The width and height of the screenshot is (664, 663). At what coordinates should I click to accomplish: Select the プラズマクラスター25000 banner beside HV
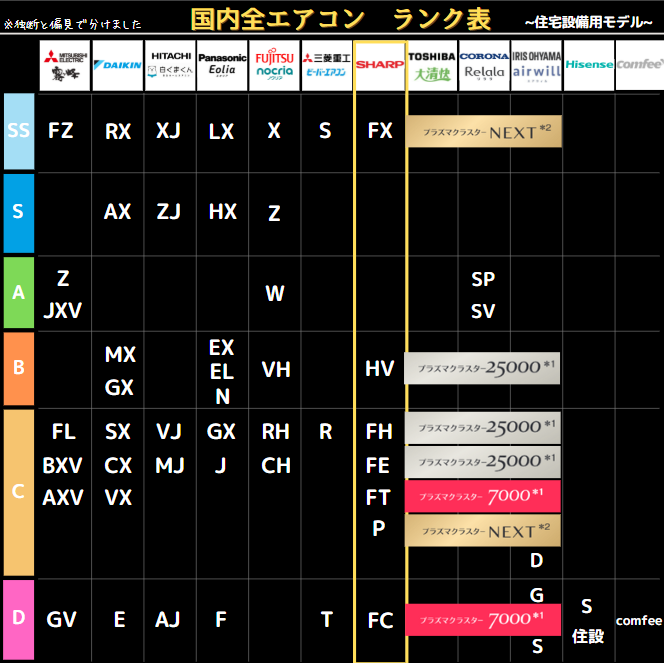click(482, 368)
